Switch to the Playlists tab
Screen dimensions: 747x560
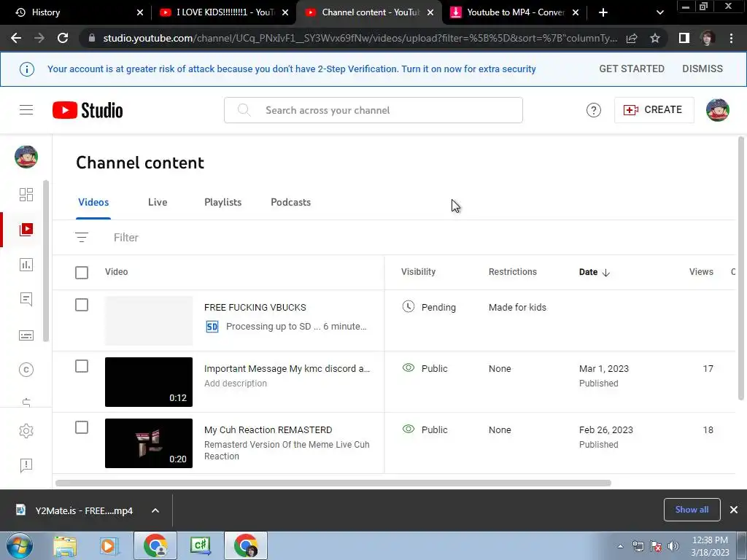click(x=223, y=203)
